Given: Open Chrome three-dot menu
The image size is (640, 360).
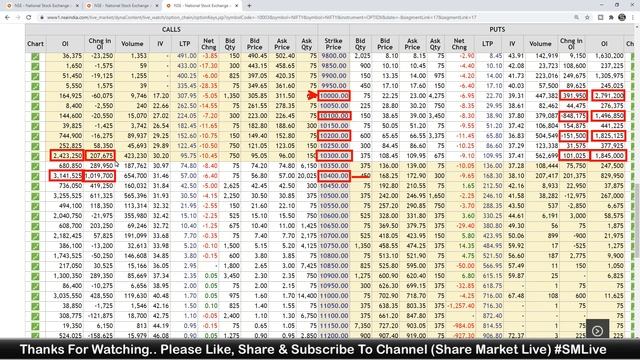Looking at the screenshot, I should [x=633, y=18].
